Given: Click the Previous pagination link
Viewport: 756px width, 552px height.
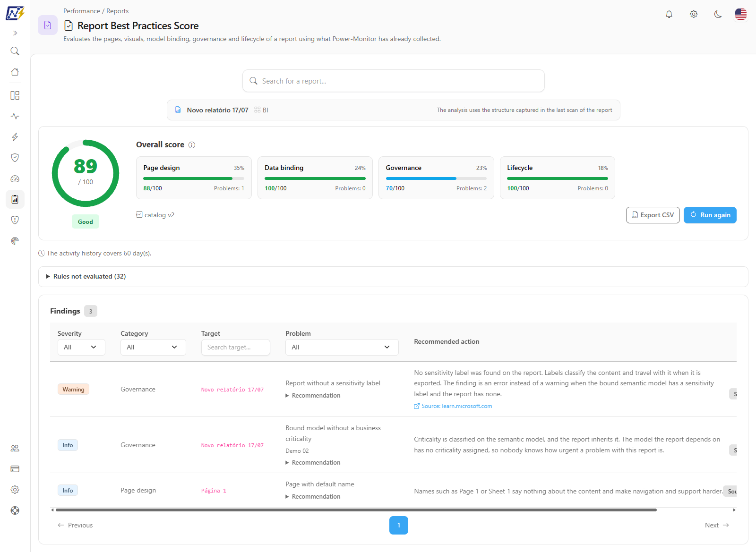Looking at the screenshot, I should 75,525.
